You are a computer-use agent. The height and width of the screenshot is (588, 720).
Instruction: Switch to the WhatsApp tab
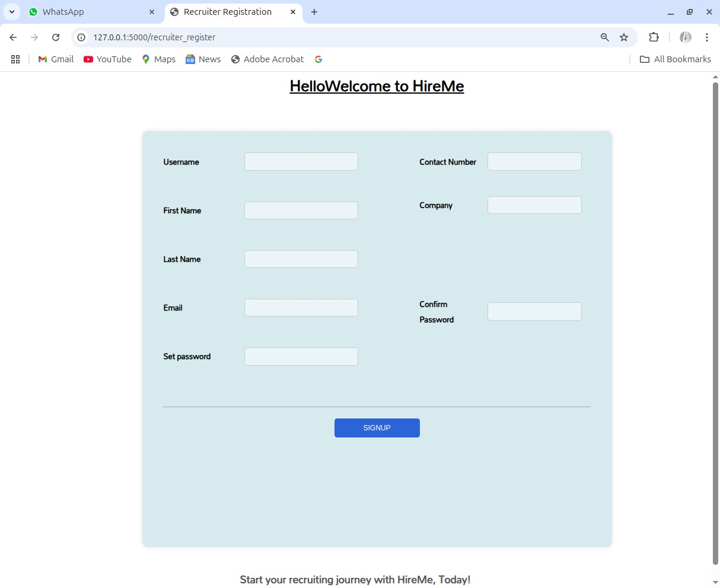click(92, 12)
